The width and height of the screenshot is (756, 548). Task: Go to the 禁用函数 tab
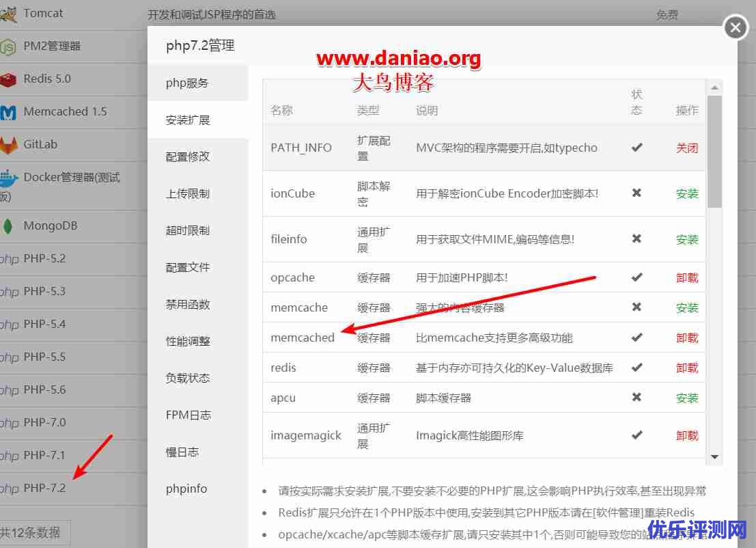pos(197,304)
